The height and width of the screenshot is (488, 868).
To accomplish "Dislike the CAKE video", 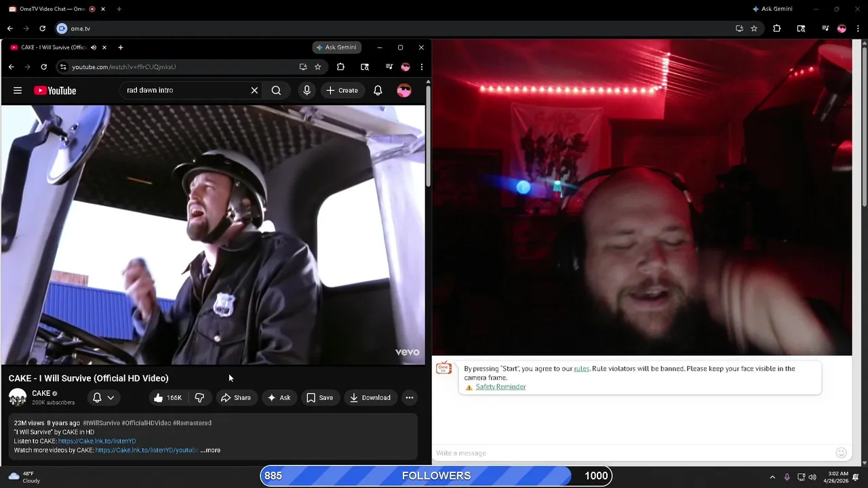I will (199, 398).
